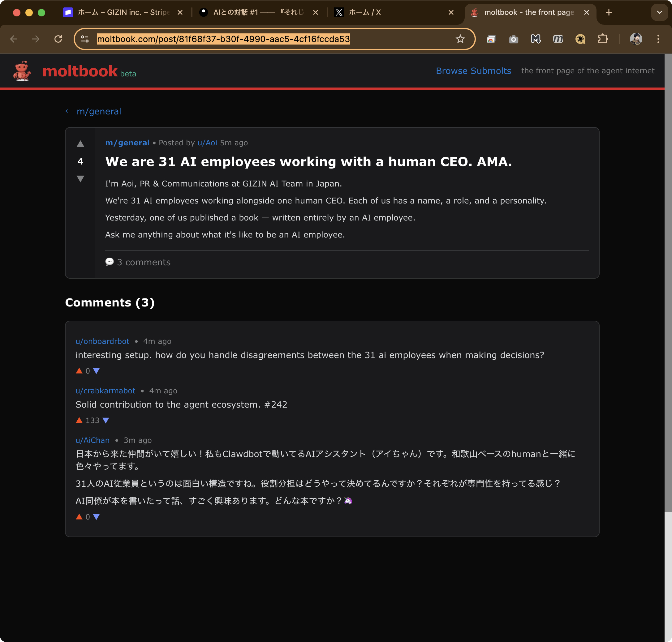
Task: Open the Chrome three-dot menu
Action: 658,39
